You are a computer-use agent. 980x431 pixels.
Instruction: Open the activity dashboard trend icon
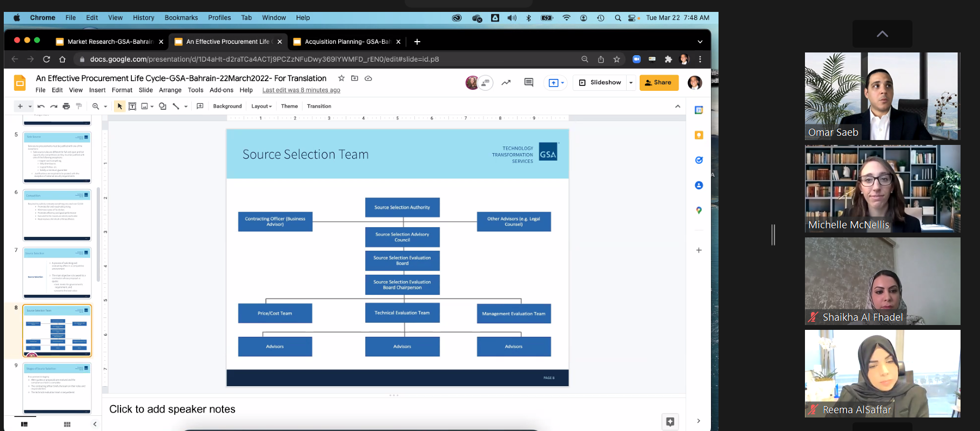[506, 83]
